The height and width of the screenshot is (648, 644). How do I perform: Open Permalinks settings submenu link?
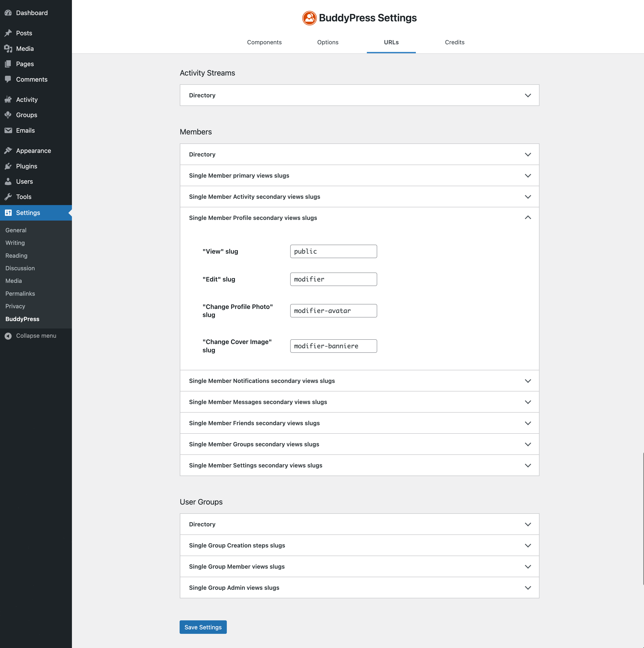coord(20,293)
